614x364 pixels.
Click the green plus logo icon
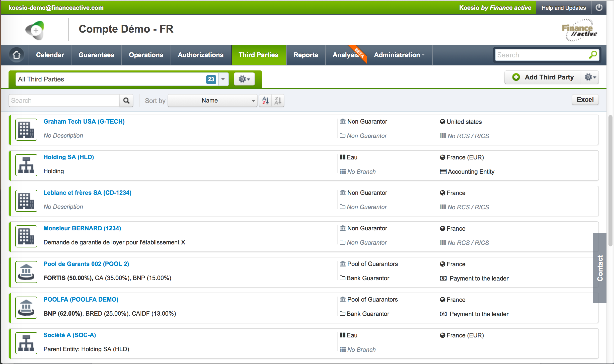[35, 30]
